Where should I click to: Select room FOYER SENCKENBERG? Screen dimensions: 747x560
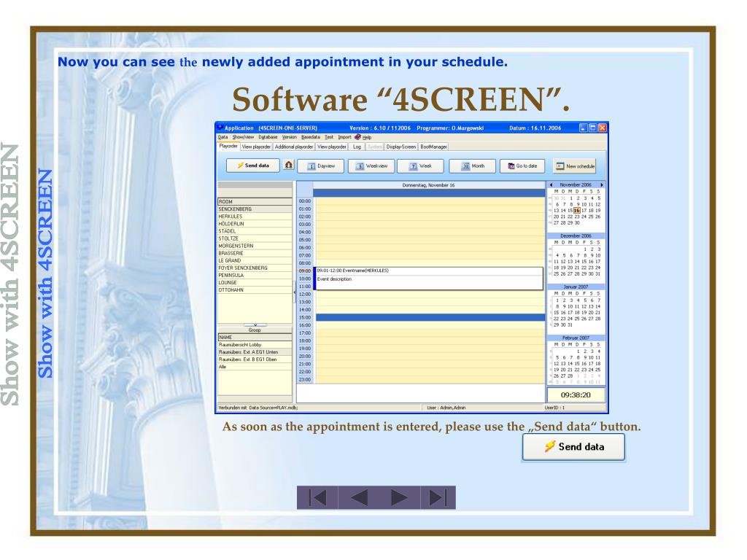255,268
